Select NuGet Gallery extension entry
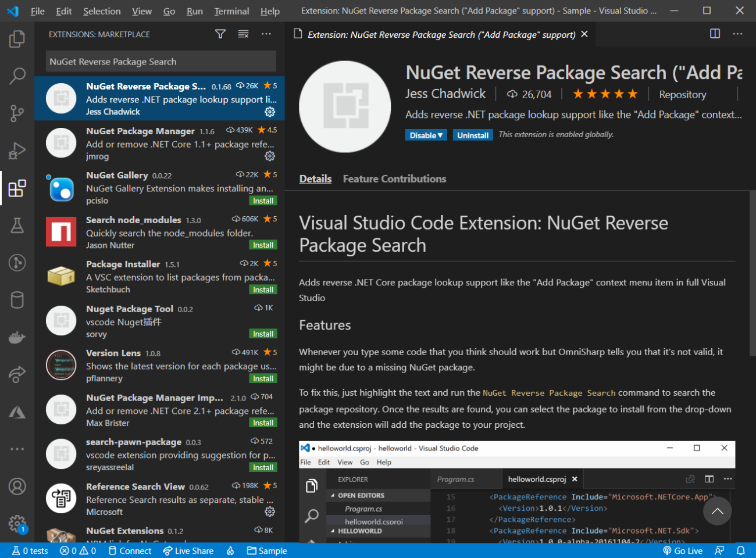This screenshot has height=558, width=756. [159, 187]
